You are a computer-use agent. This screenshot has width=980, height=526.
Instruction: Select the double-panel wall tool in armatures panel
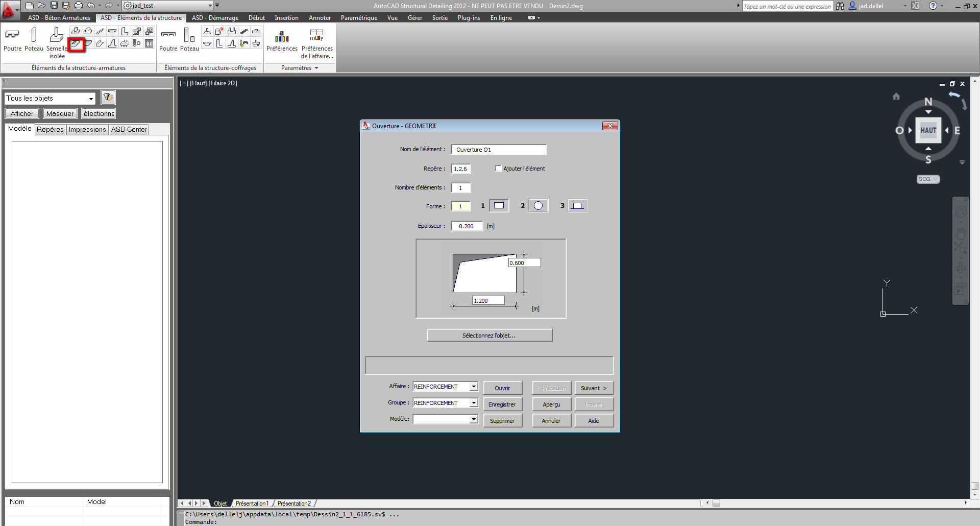click(x=149, y=43)
